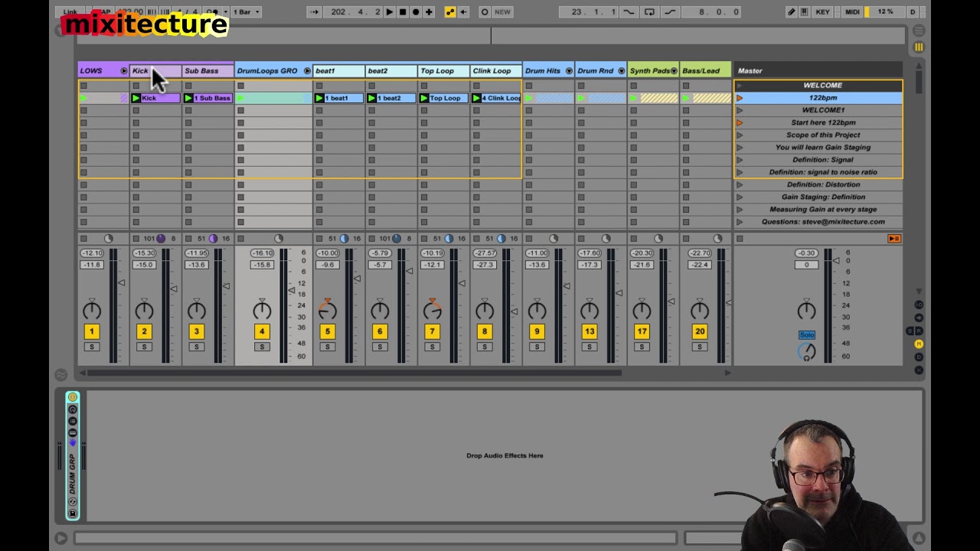Launch the Top Loop clip
Screen dimensions: 980x551
coord(423,98)
